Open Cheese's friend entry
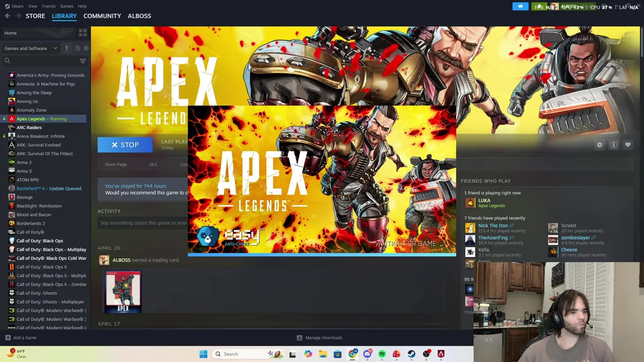This screenshot has height=362, width=644. [569, 250]
